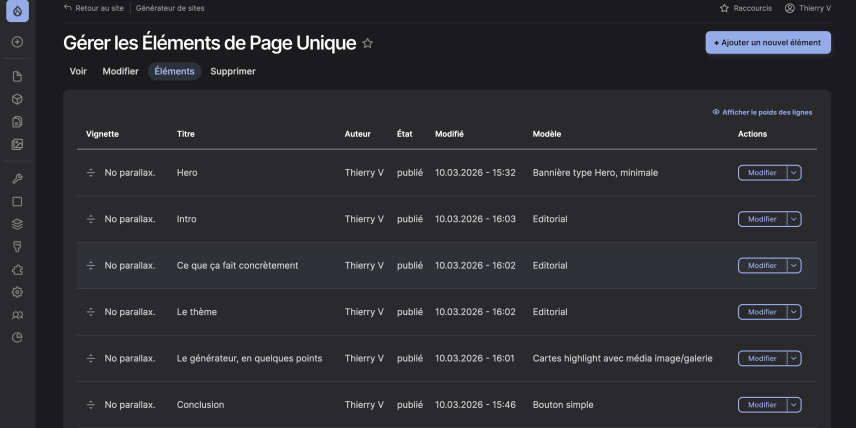
Task: Click the Drupal drop logo in sidebar
Action: pos(17,11)
